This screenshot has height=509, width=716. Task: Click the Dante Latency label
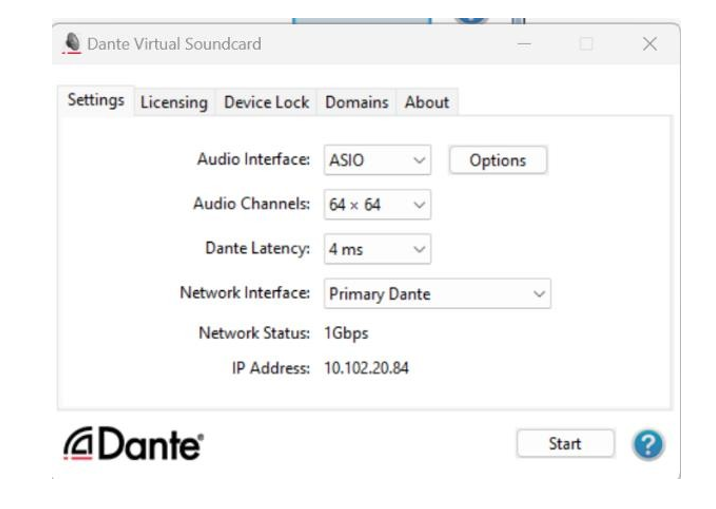[258, 248]
